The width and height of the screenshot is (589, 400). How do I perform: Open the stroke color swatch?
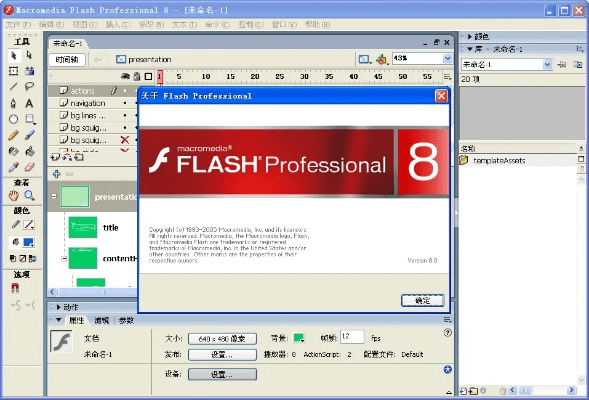tap(29, 225)
